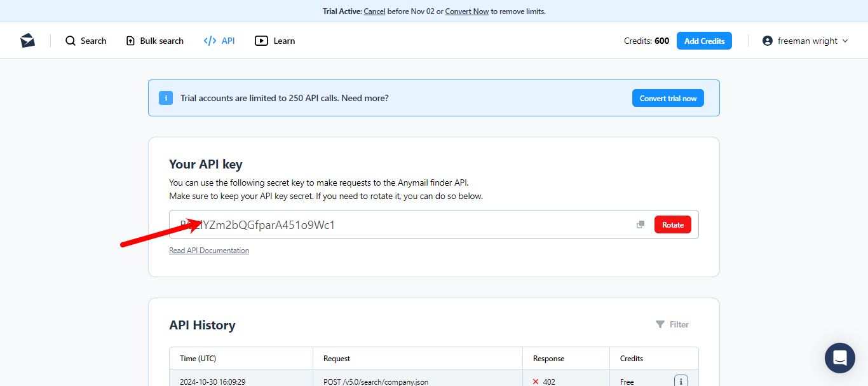Open the API History Filter
This screenshot has width=868, height=386.
672,324
